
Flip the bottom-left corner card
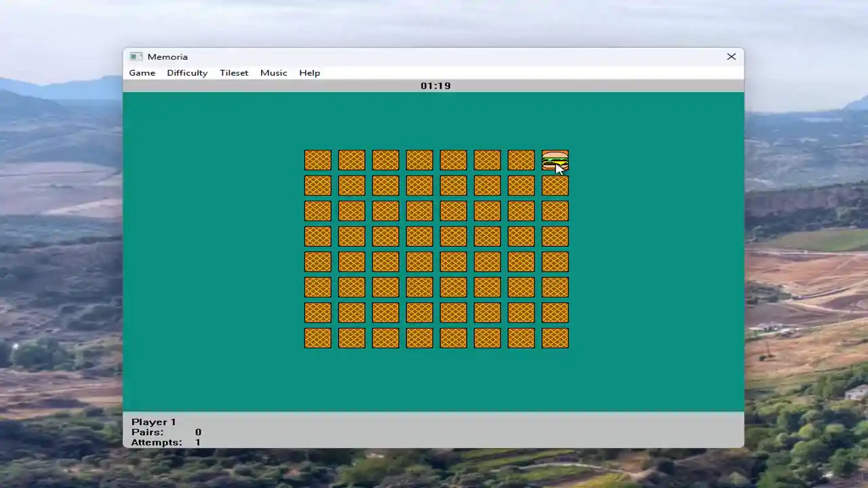[x=317, y=338]
